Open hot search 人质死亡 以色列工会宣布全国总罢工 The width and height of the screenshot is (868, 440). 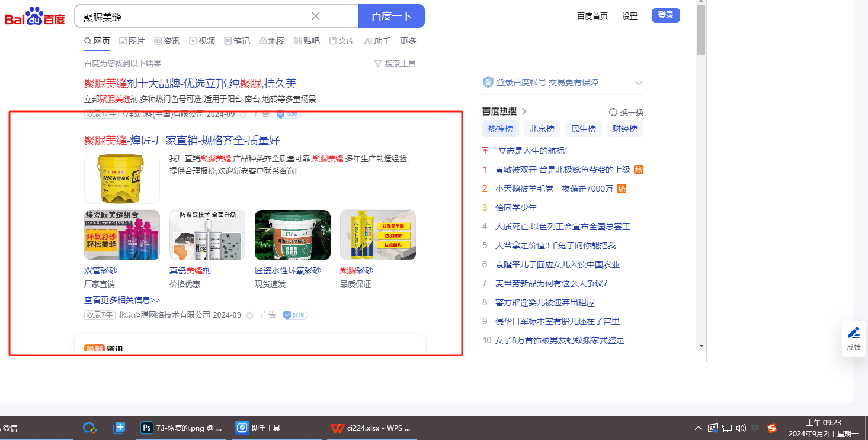coord(563,227)
